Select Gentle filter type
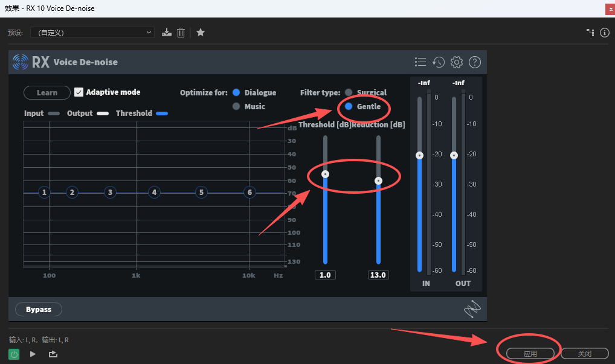Screen dimensions: 615x364 349,106
